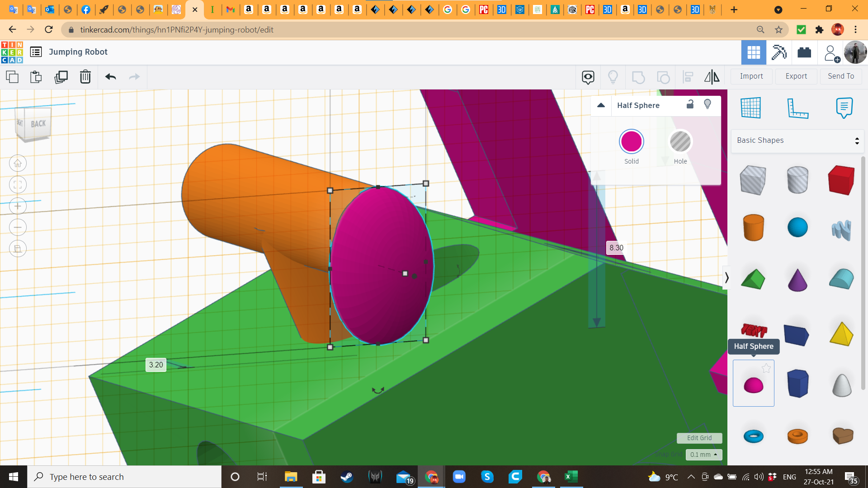868x488 pixels.
Task: Select the Ruler tool icon
Action: click(797, 108)
